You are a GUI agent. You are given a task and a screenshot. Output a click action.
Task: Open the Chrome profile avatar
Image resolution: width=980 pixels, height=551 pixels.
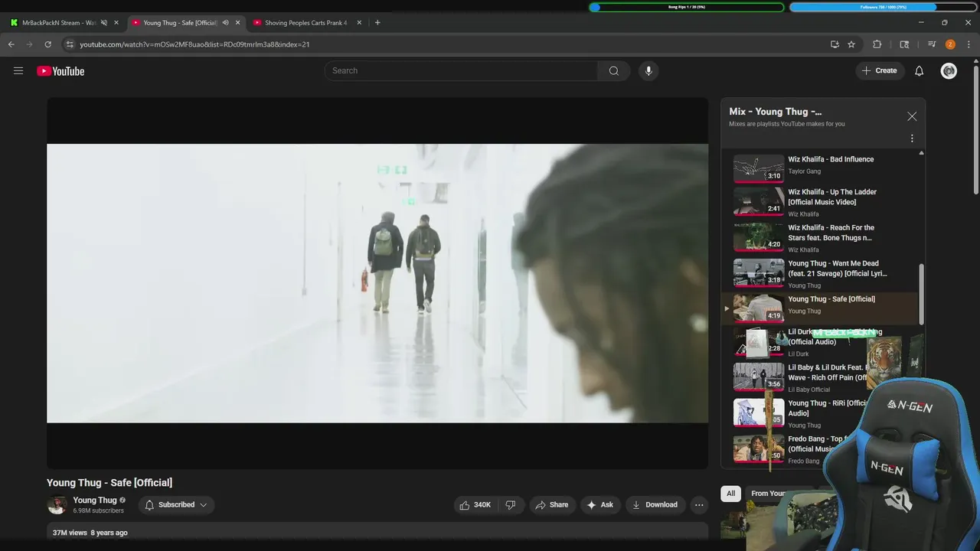point(950,44)
